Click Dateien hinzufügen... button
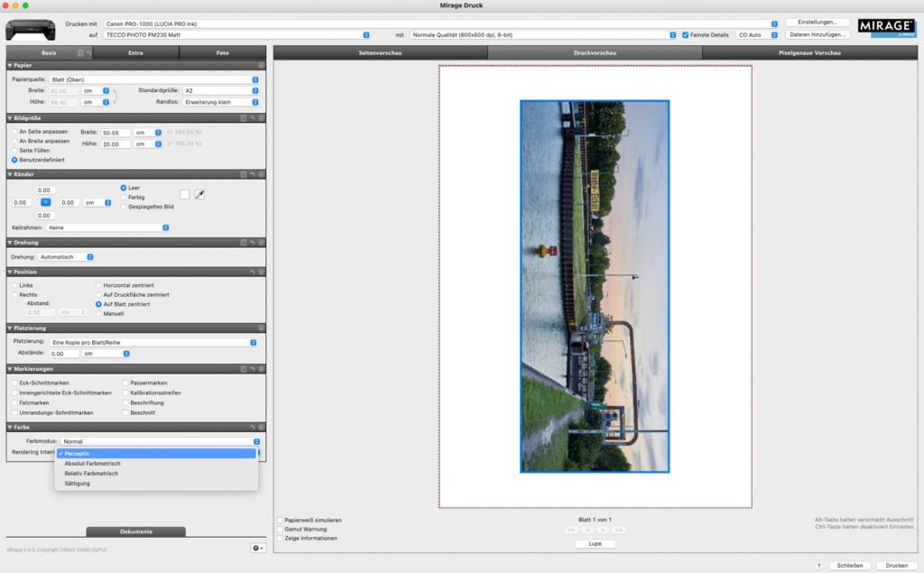The width and height of the screenshot is (924, 573). pyautogui.click(x=818, y=35)
